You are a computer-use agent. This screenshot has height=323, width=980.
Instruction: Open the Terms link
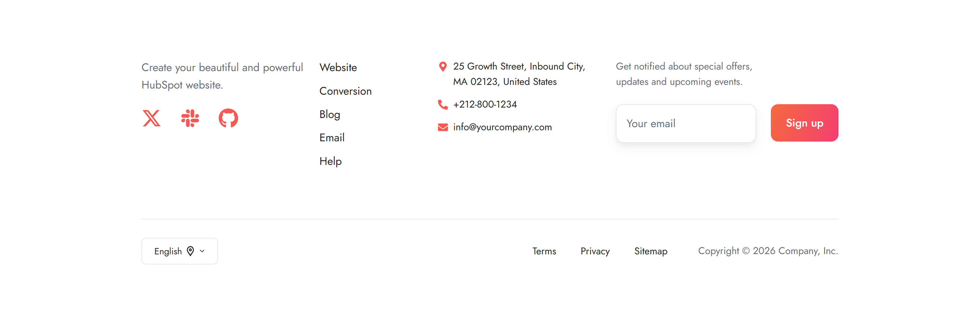pyautogui.click(x=544, y=251)
